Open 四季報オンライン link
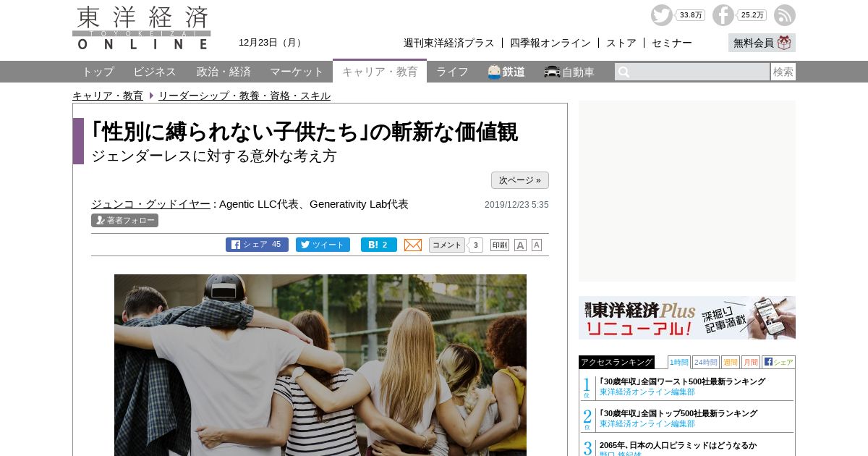 pos(550,43)
